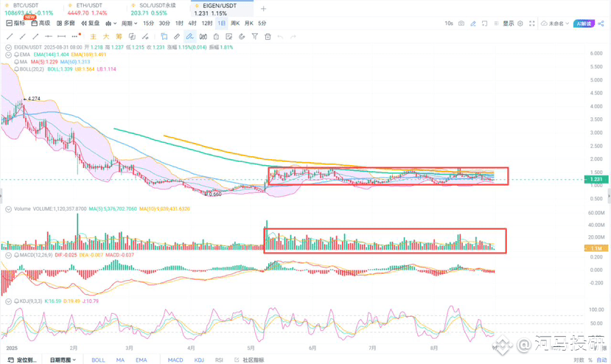611x364 pixels.
Task: Open the 日期范围 date range dropdown
Action: 63,360
